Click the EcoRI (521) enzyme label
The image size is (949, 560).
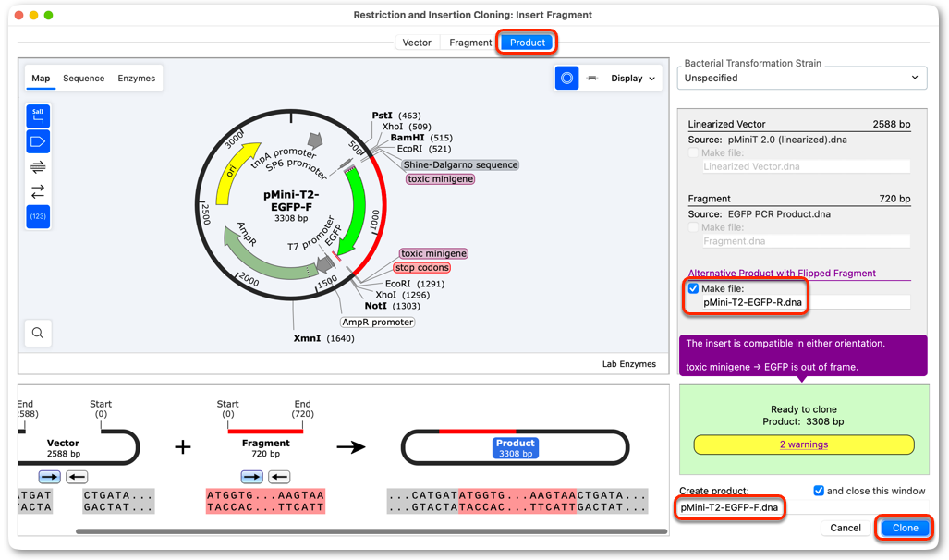point(423,149)
